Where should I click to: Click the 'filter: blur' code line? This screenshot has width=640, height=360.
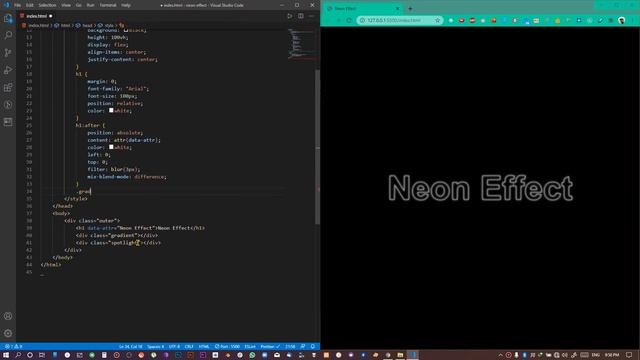113,169
